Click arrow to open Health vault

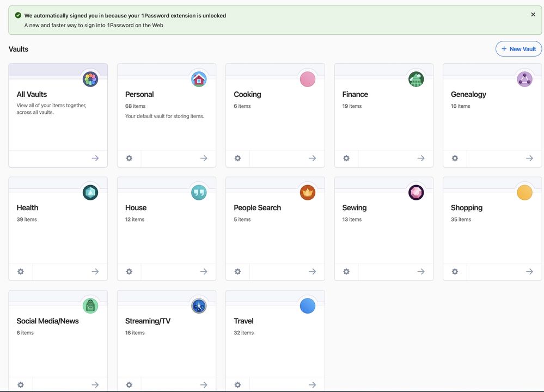(95, 272)
